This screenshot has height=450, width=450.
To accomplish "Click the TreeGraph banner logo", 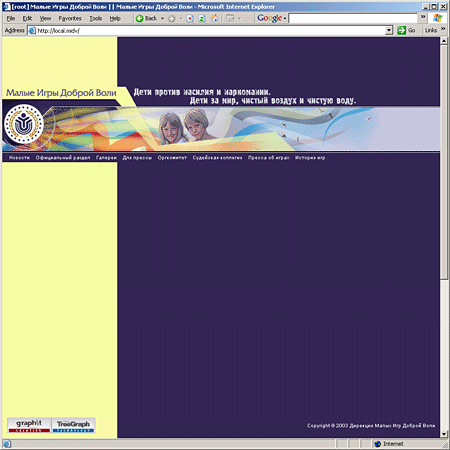I will (73, 425).
